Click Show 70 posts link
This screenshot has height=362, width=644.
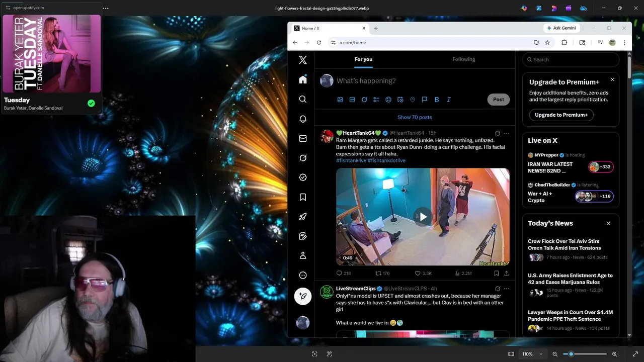click(415, 117)
